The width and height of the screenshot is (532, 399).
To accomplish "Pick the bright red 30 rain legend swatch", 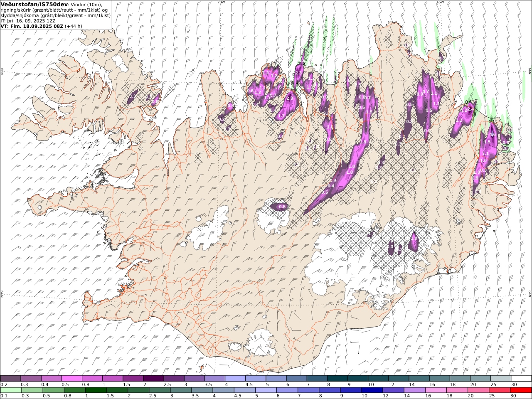I will (x=521, y=390).
